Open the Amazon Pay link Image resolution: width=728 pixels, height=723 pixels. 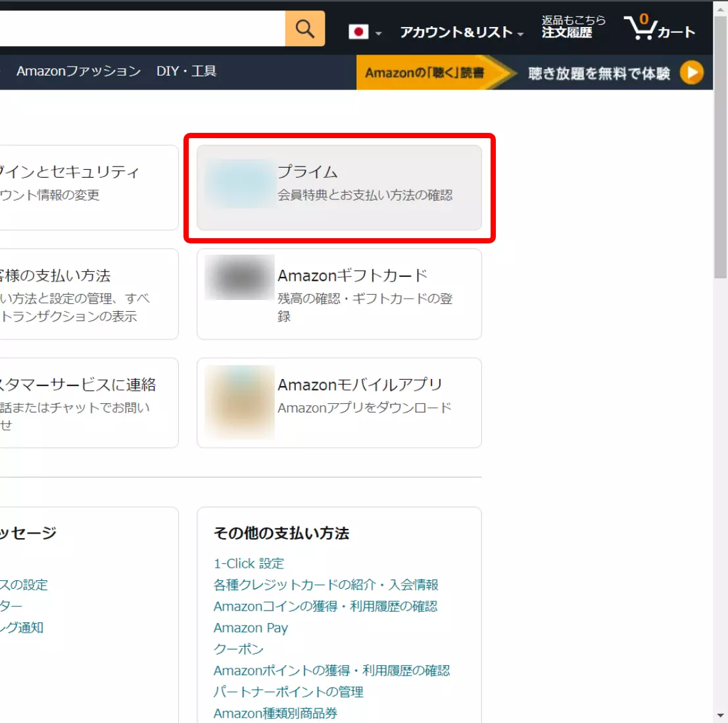click(251, 628)
